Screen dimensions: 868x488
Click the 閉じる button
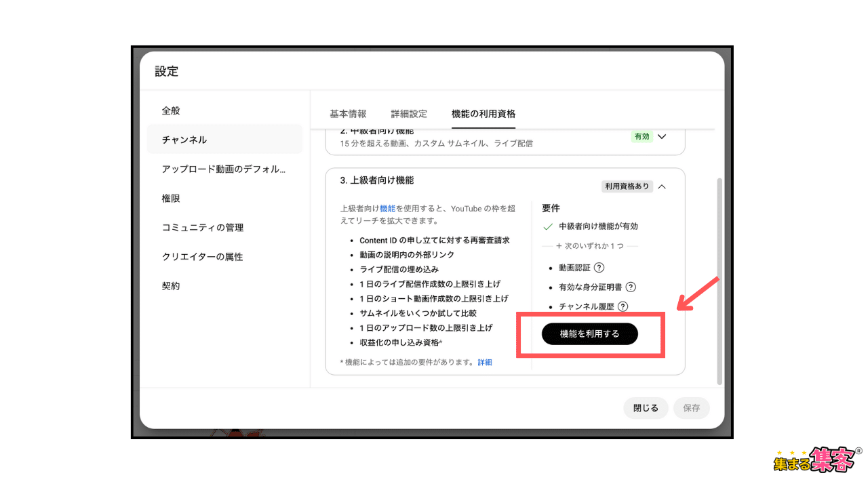pos(646,408)
